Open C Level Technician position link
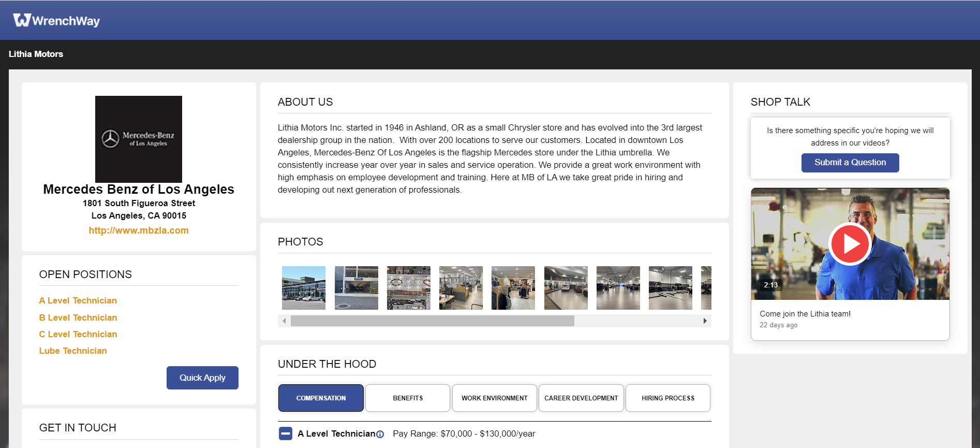The height and width of the screenshot is (448, 980). pos(78,334)
